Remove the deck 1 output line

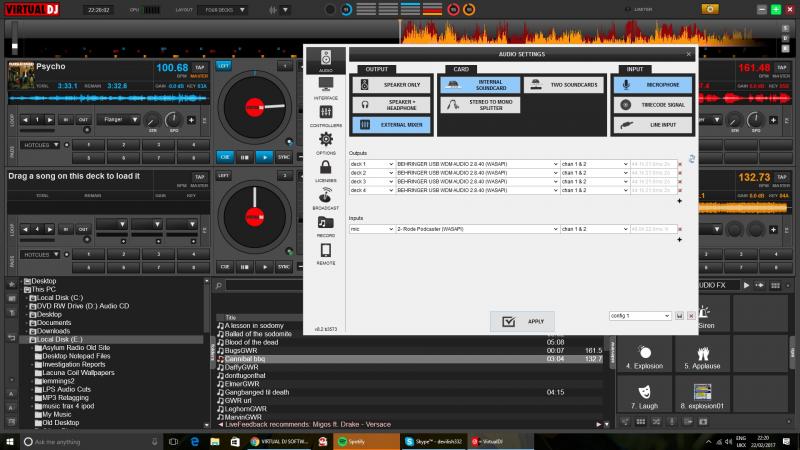(680, 164)
